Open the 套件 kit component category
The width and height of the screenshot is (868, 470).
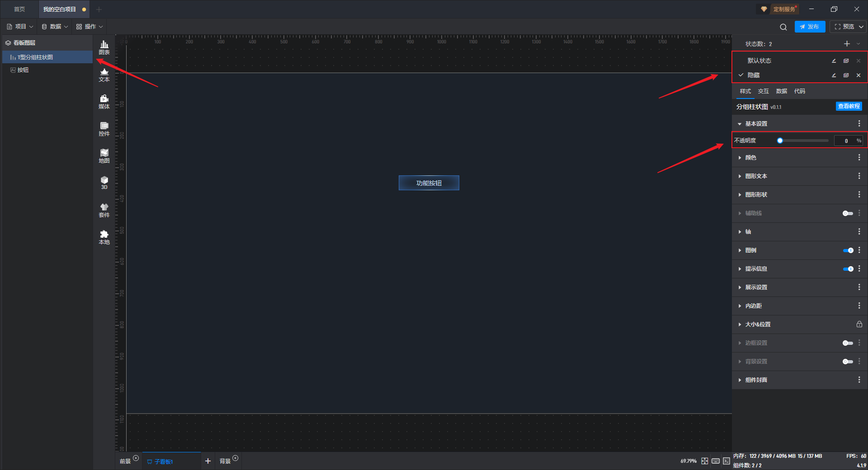click(104, 210)
